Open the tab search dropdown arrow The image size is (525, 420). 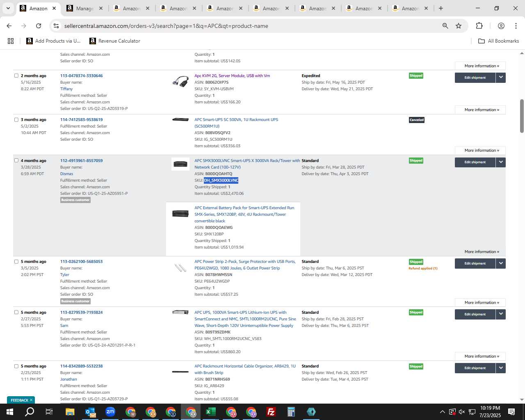[8, 8]
